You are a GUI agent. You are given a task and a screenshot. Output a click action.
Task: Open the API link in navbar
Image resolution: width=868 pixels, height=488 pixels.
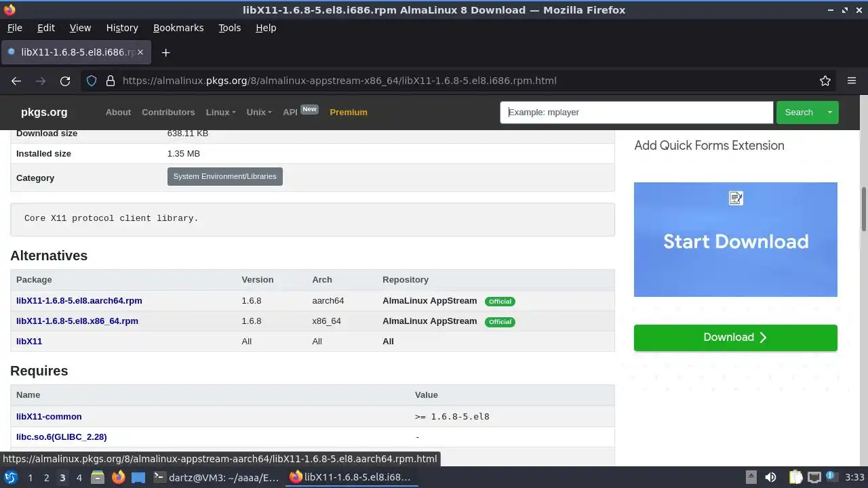pyautogui.click(x=290, y=113)
